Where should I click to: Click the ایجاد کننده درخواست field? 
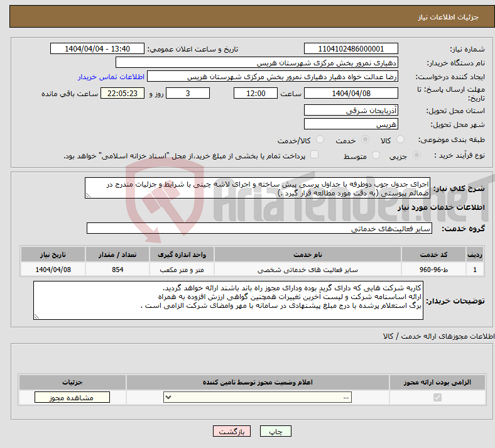[273, 77]
